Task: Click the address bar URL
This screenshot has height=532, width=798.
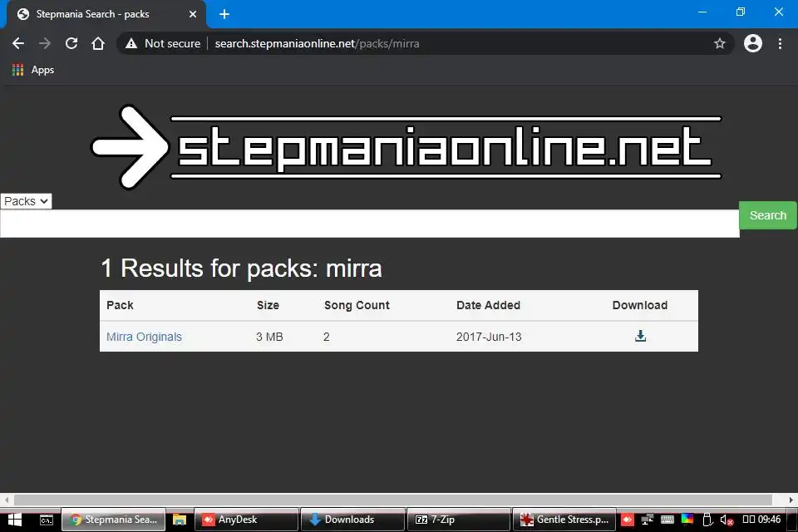Action: (x=317, y=44)
